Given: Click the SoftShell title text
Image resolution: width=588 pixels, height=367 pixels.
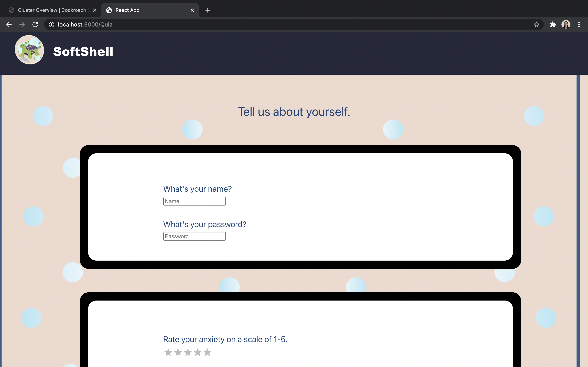Looking at the screenshot, I should [83, 52].
